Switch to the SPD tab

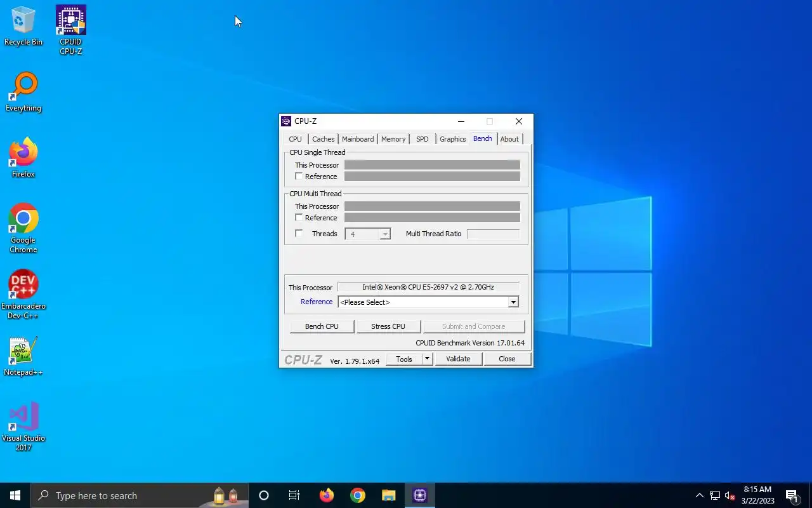coord(422,139)
